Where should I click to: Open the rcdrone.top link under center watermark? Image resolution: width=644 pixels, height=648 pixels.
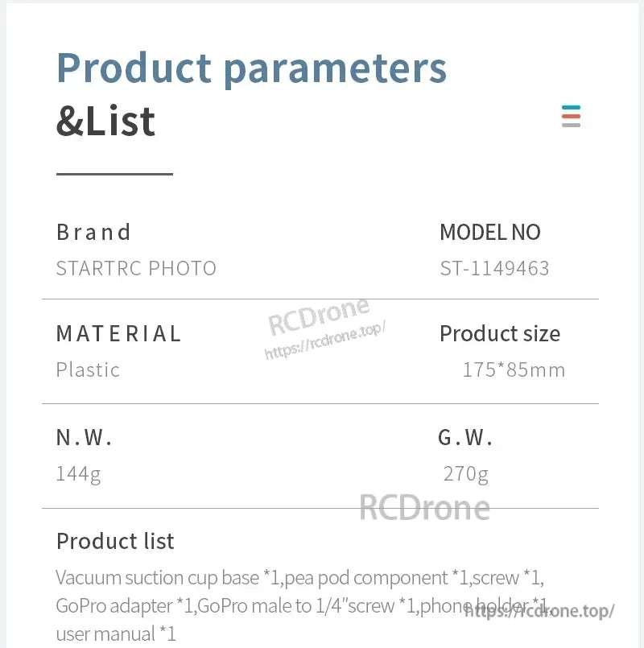pos(326,341)
